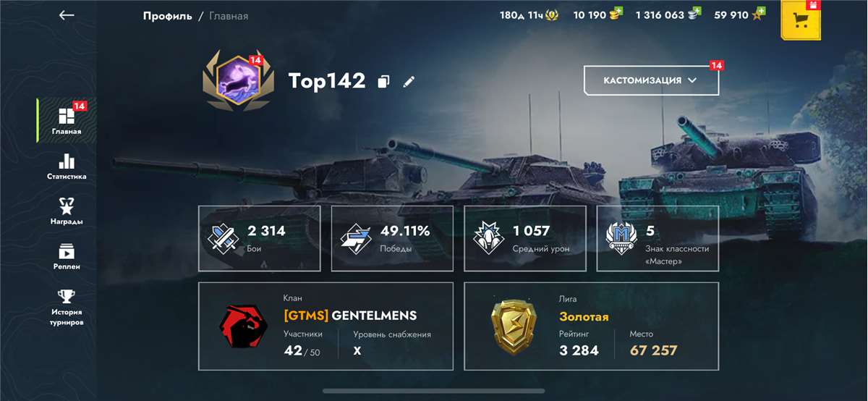
Task: Tap the Знак классности Мастер tile
Action: pyautogui.click(x=658, y=238)
